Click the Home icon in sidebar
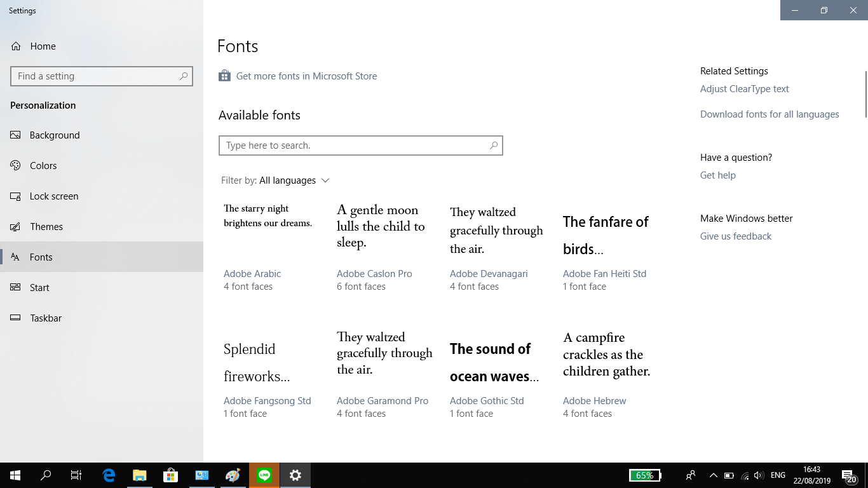Image resolution: width=868 pixels, height=488 pixels. click(x=16, y=46)
